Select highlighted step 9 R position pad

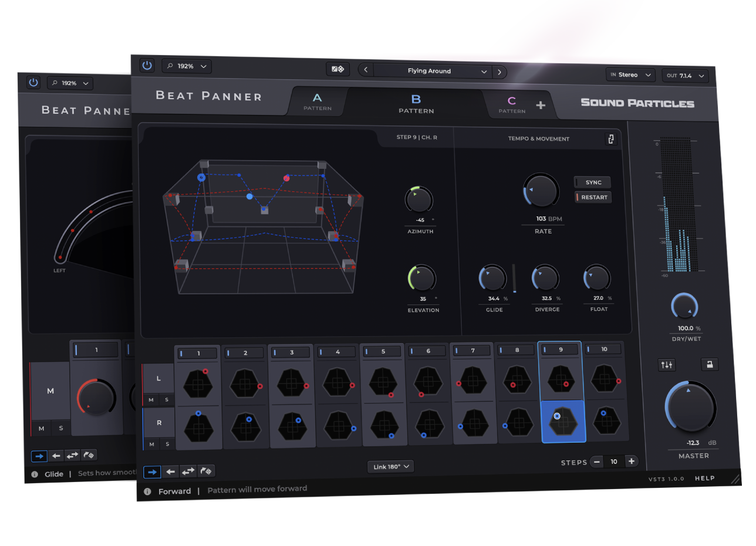click(x=563, y=421)
